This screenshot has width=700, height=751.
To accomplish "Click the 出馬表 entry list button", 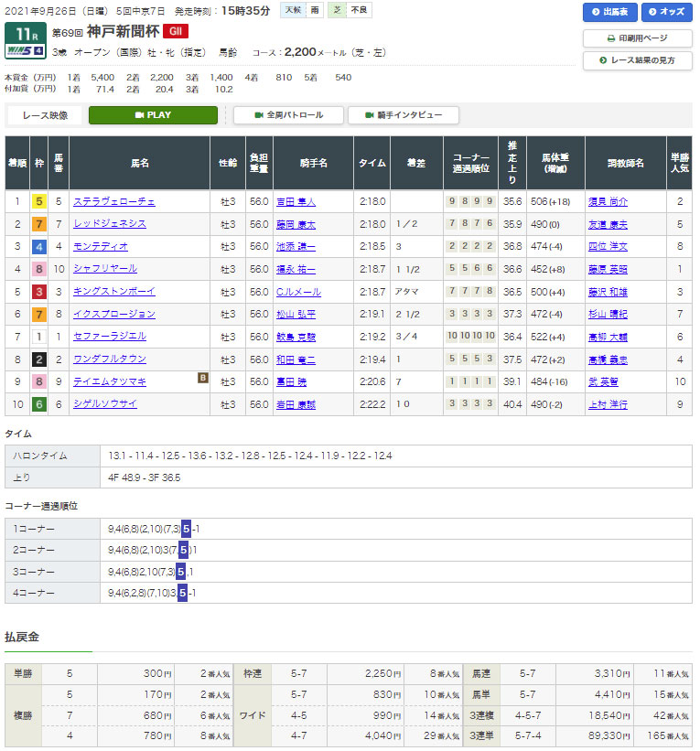I will (609, 12).
